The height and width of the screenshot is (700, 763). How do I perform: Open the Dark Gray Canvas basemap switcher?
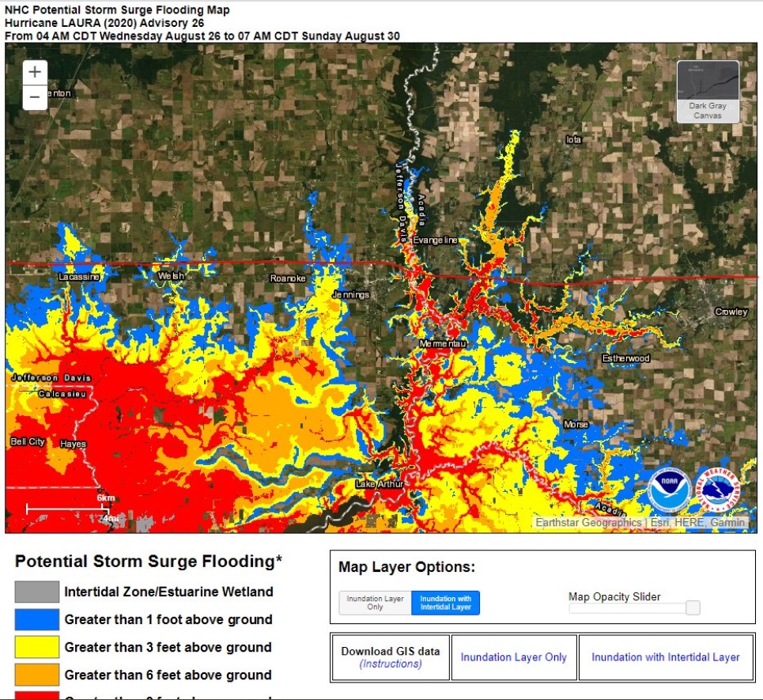[707, 89]
